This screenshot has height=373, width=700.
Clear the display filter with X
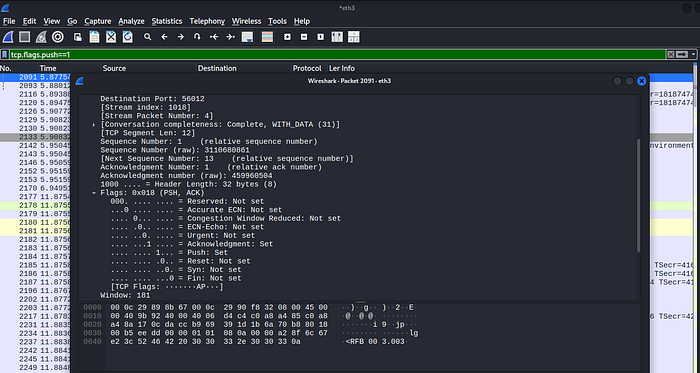(x=671, y=54)
